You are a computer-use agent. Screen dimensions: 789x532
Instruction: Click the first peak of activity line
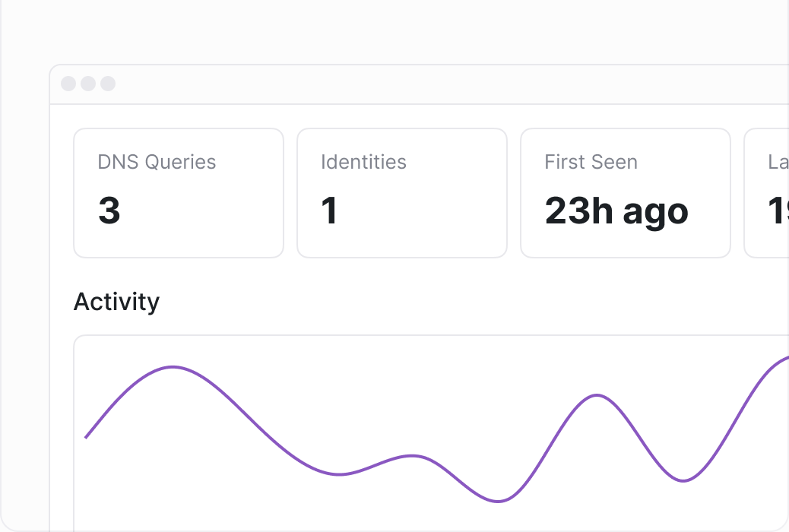pos(173,367)
